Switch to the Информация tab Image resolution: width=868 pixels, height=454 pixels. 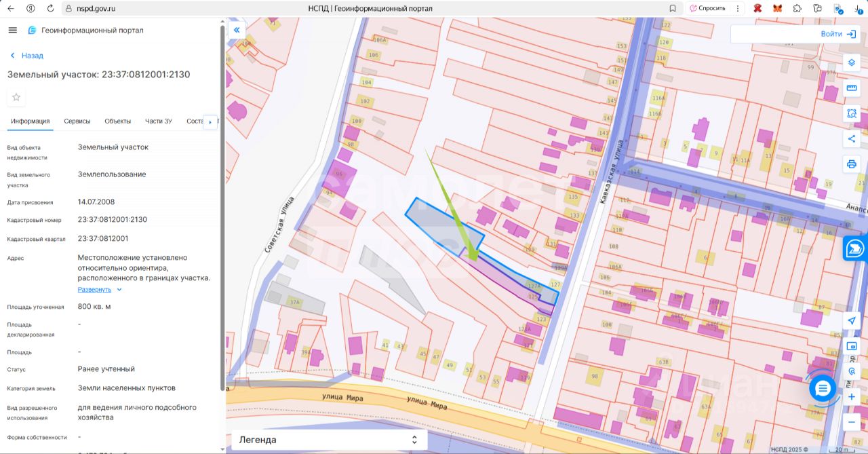tap(30, 121)
